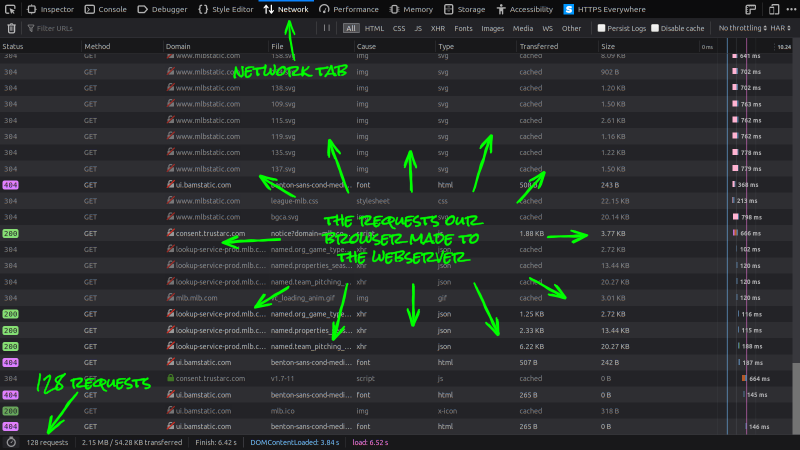Sort by the Cause column header
The height and width of the screenshot is (450, 800).
coord(395,46)
